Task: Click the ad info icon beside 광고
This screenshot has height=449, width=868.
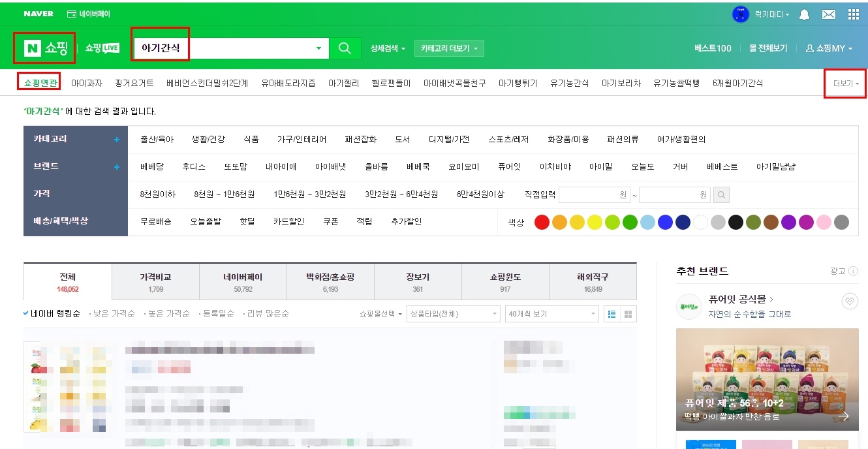Action: (853, 271)
